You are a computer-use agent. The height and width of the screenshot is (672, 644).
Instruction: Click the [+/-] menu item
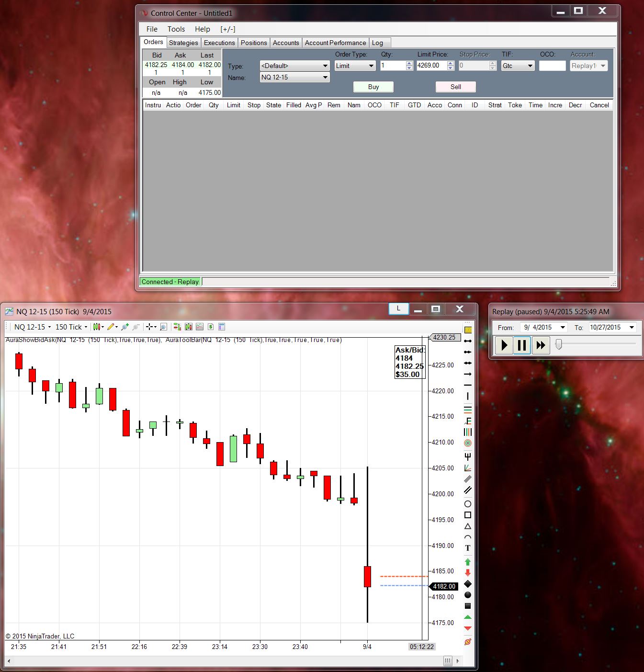228,29
